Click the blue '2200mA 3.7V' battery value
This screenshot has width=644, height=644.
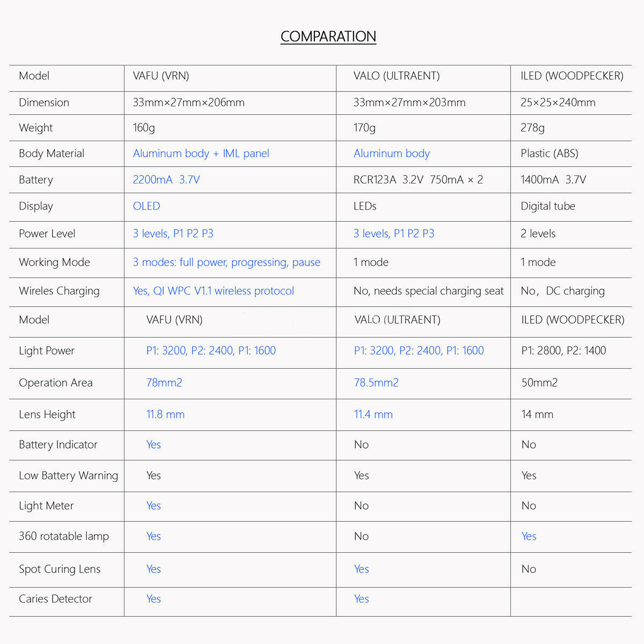tap(166, 180)
